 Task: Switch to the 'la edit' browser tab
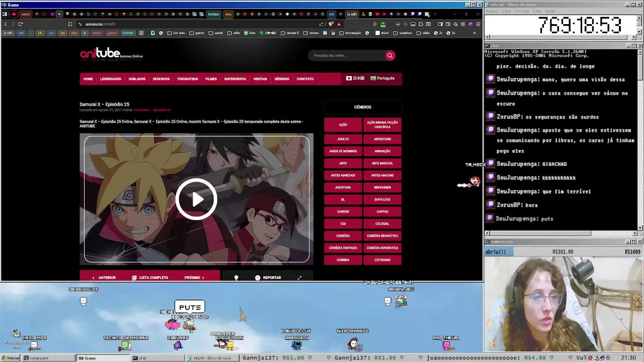[352, 14]
